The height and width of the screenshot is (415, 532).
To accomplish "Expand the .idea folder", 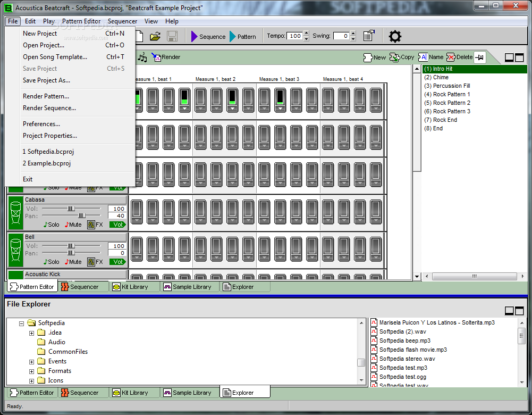I will click(x=31, y=333).
